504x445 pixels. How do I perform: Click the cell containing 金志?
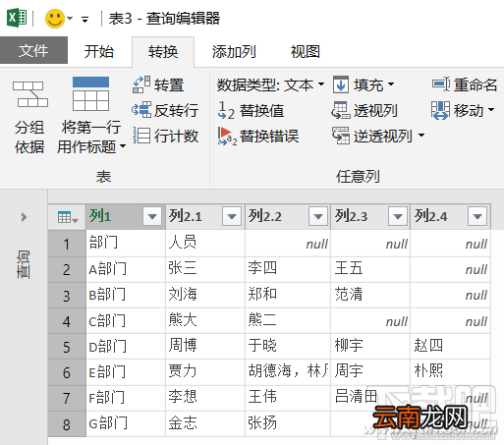point(205,423)
